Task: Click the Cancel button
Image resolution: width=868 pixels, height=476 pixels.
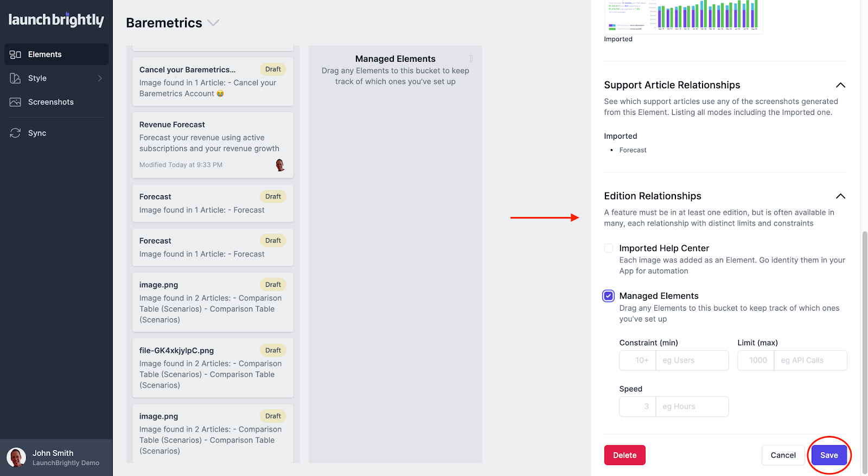Action: [x=783, y=455]
